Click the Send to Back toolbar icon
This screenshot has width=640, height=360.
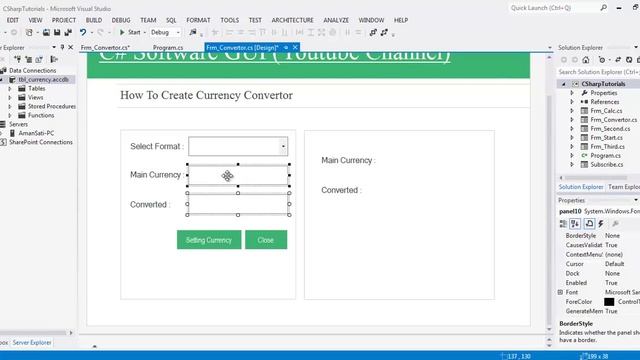(384, 32)
